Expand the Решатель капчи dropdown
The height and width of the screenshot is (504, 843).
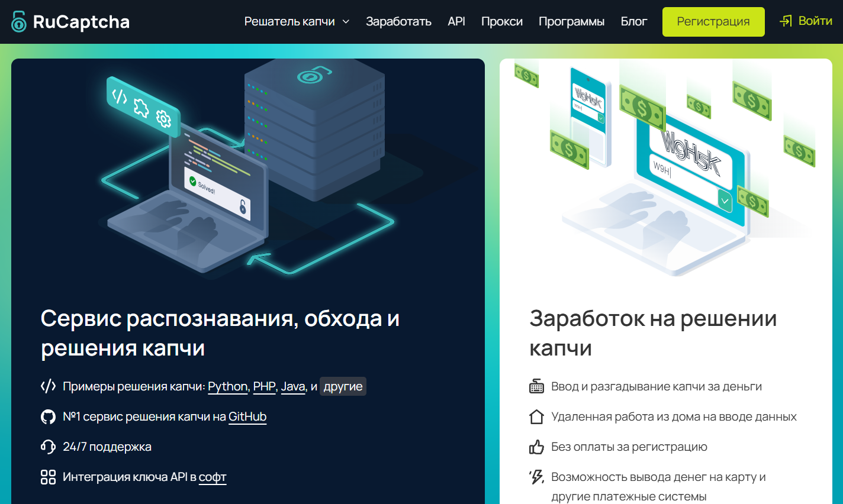point(290,21)
